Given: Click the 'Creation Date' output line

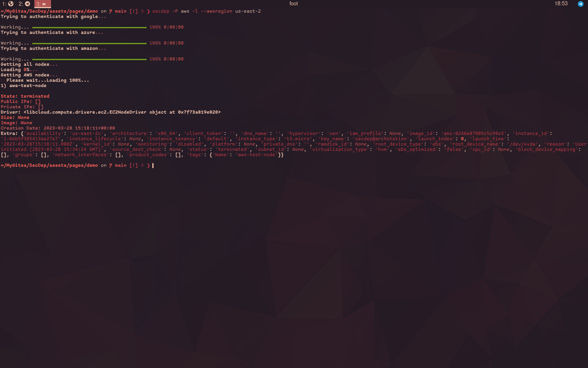Looking at the screenshot, I should click(58, 128).
